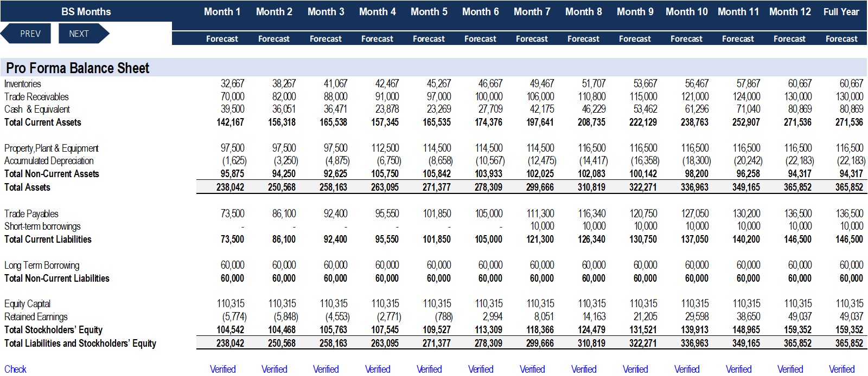Viewport: 868px width, 376px height.
Task: Click Month 6 Retained Earnings value 2,994
Action: click(492, 316)
